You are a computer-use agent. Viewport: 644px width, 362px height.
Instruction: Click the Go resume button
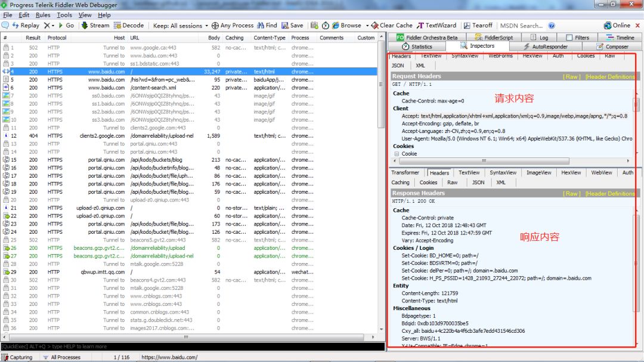tap(66, 26)
